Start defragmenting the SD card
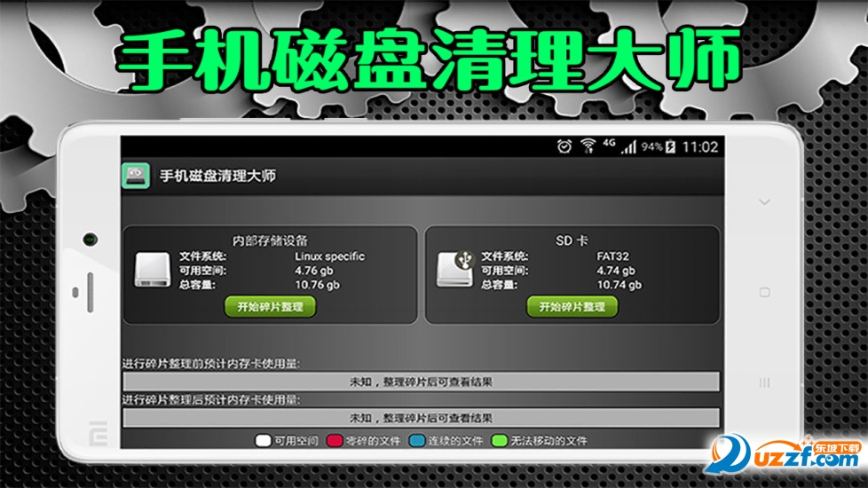Image resolution: width=868 pixels, height=488 pixels. click(x=572, y=306)
